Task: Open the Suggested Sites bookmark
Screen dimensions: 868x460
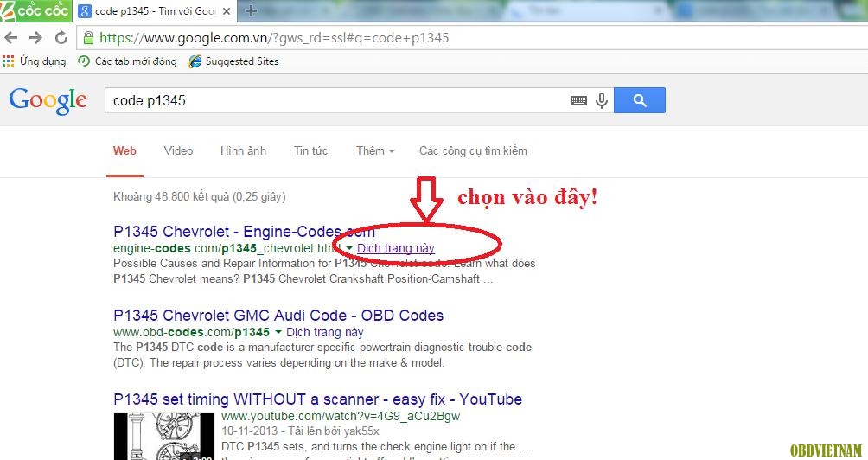Action: coord(233,61)
